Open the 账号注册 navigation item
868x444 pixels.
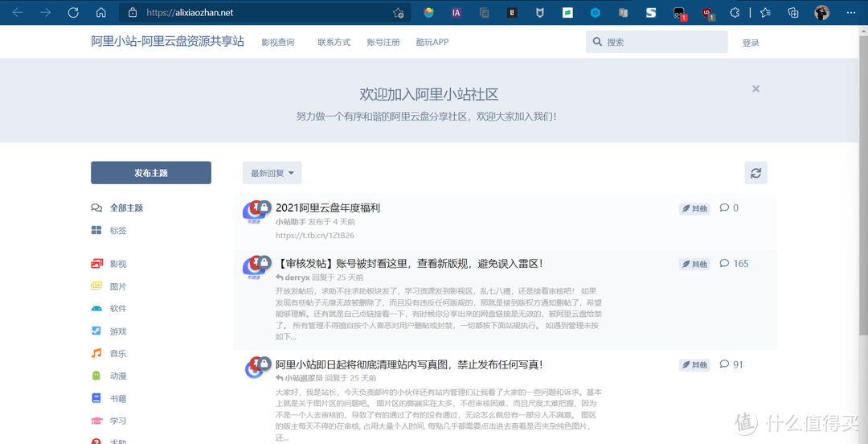tap(383, 42)
